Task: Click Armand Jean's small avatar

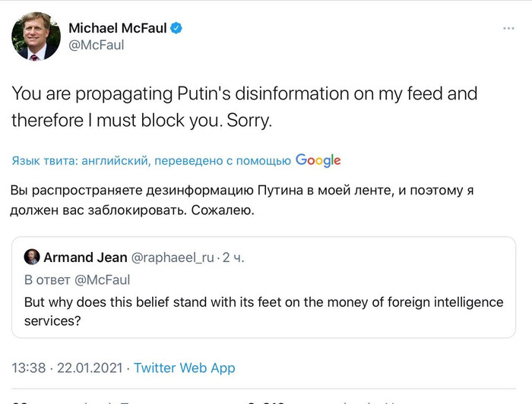Action: pyautogui.click(x=32, y=257)
